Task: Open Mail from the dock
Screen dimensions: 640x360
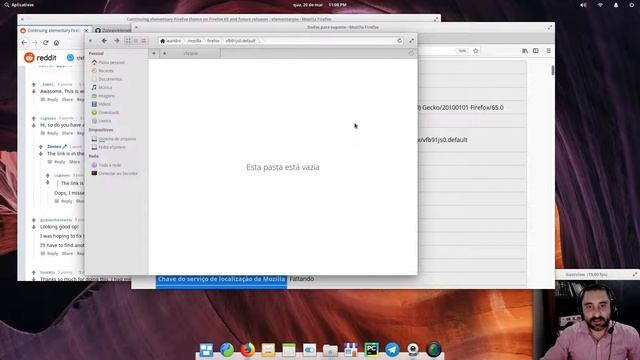Action: [x=268, y=350]
